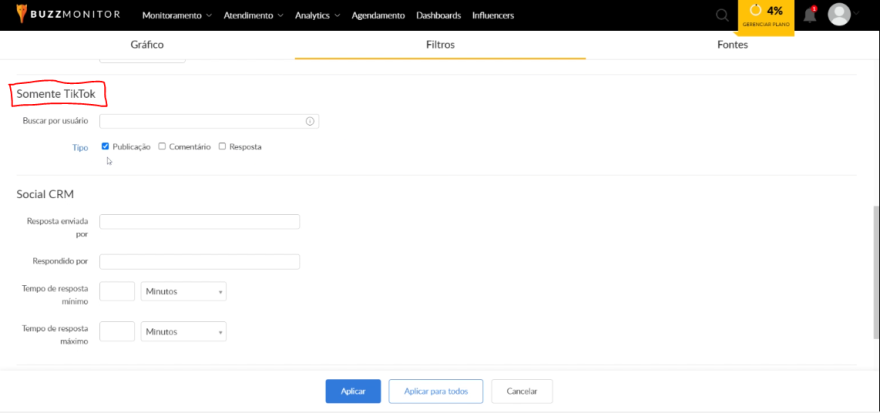This screenshot has height=413, width=880.
Task: Click the 4% Gerenciar Plano badge
Action: point(767,15)
